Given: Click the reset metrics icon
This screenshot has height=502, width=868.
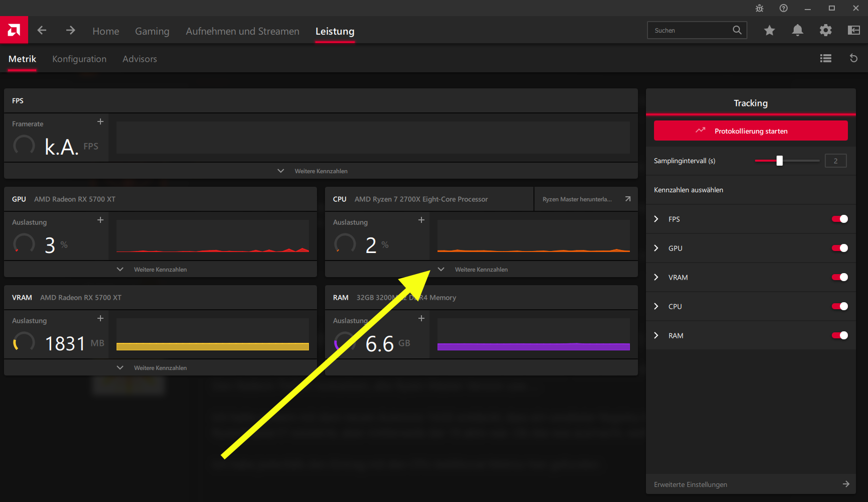Looking at the screenshot, I should click(853, 58).
